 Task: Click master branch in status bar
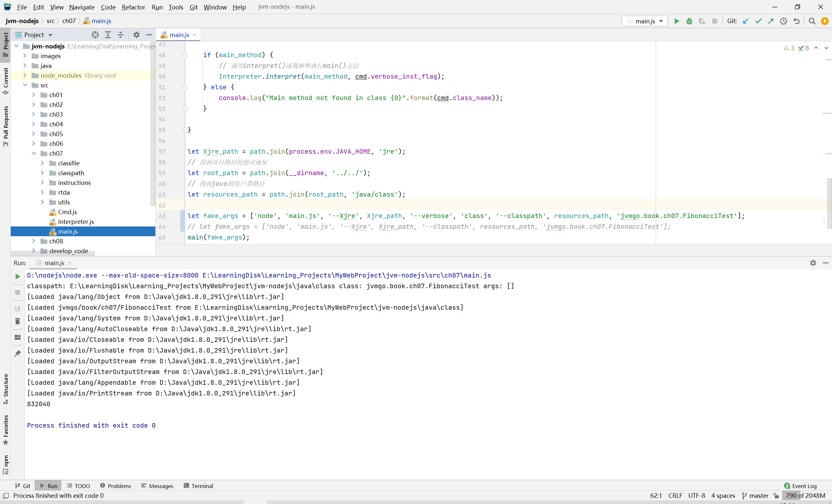click(755, 496)
